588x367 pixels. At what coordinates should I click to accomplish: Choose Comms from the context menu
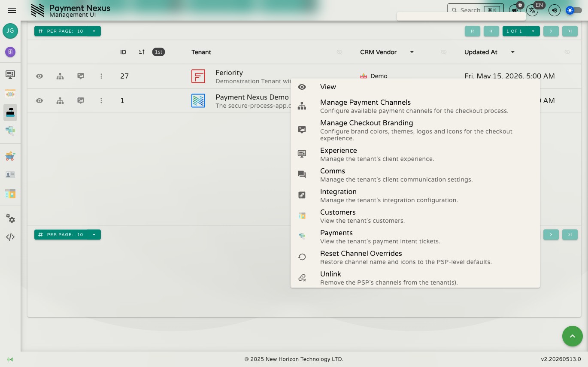point(415,175)
